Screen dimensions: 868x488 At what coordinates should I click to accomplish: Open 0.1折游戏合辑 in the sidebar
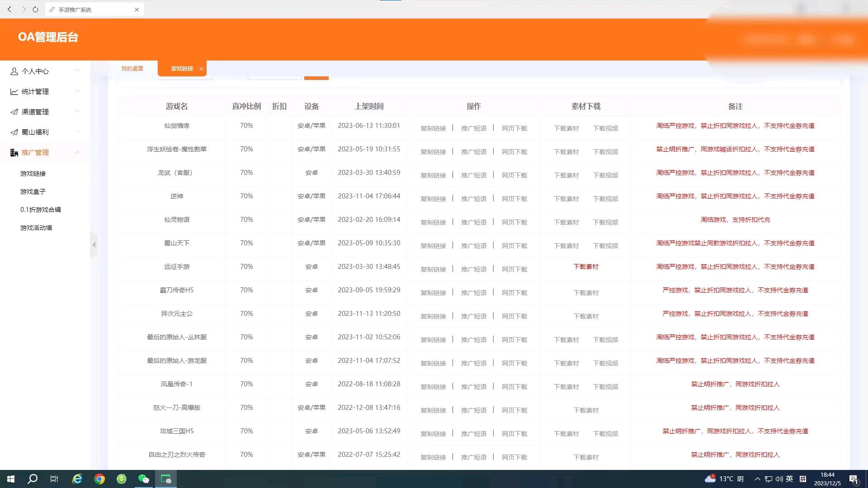click(x=41, y=210)
